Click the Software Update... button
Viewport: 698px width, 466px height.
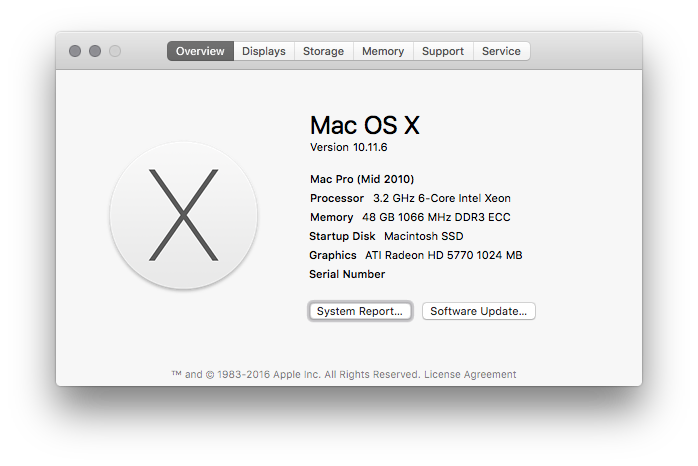[x=479, y=311]
